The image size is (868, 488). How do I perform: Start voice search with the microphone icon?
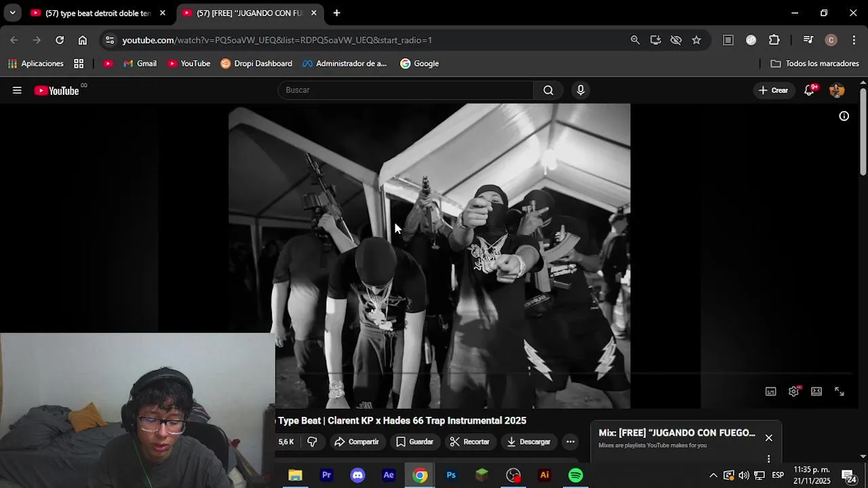[580, 90]
